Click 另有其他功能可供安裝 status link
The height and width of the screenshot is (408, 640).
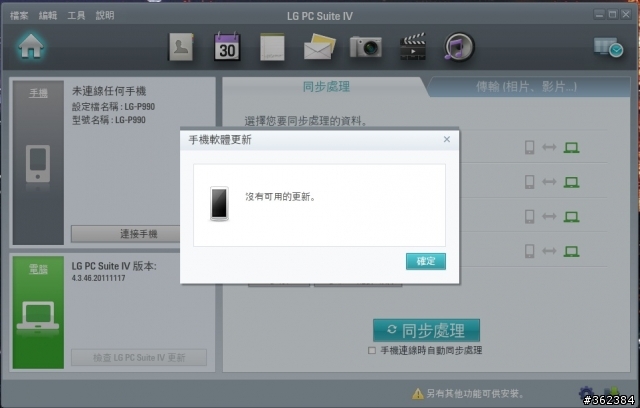pyautogui.click(x=475, y=393)
